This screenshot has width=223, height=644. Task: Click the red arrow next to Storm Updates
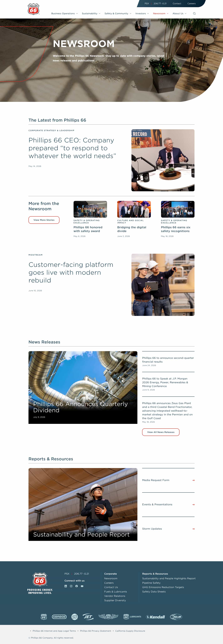tap(193, 529)
